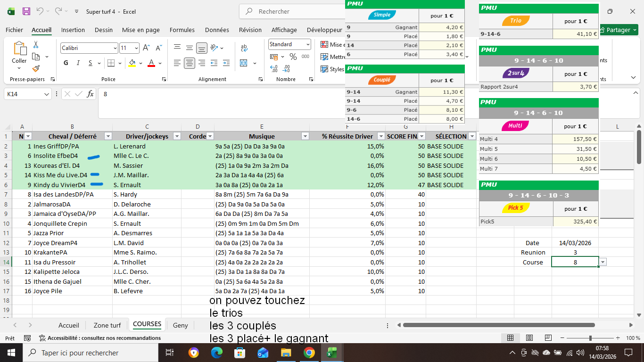Apply the cell borders icon

point(111,63)
